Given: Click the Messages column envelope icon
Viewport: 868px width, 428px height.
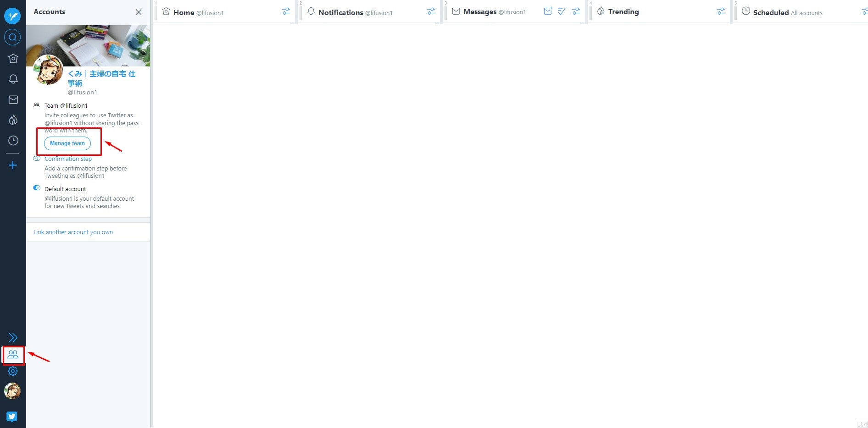Looking at the screenshot, I should click(456, 11).
